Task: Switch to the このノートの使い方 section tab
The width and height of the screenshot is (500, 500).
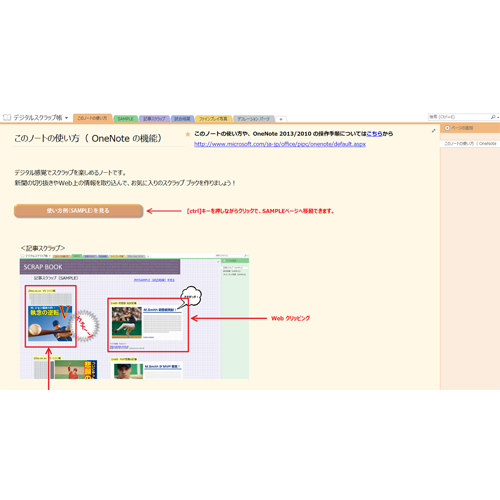Action: click(92, 118)
